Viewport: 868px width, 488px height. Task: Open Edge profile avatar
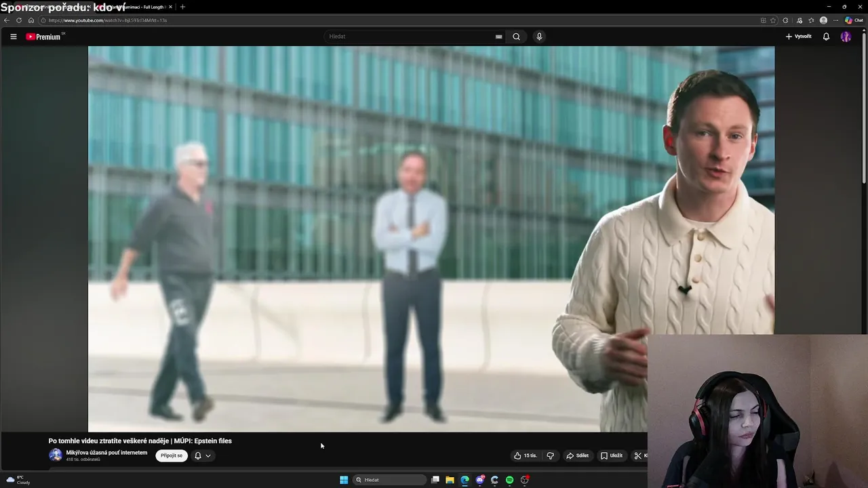(823, 20)
